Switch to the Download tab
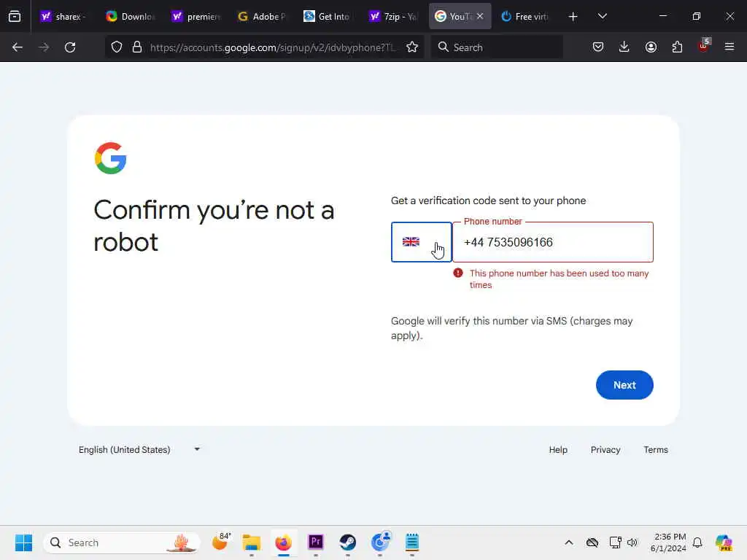This screenshot has height=560, width=747. pos(131,17)
